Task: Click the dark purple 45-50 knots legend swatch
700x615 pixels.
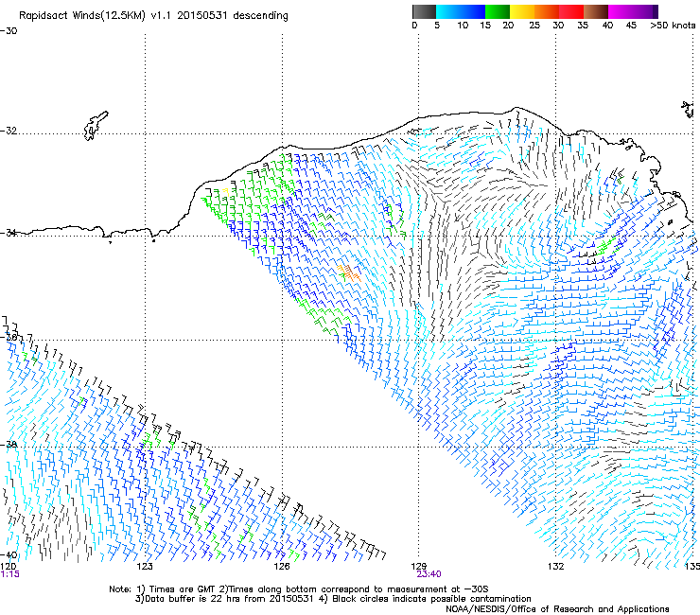Action: (x=645, y=11)
